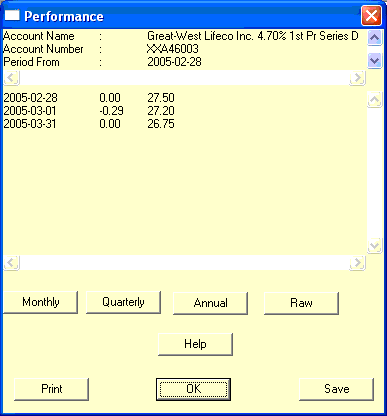Click the 27.50 price value
The image size is (387, 416).
pyautogui.click(x=161, y=98)
